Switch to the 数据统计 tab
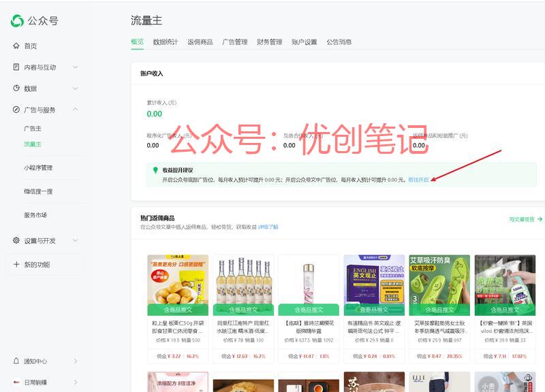The image size is (545, 392). 166,42
